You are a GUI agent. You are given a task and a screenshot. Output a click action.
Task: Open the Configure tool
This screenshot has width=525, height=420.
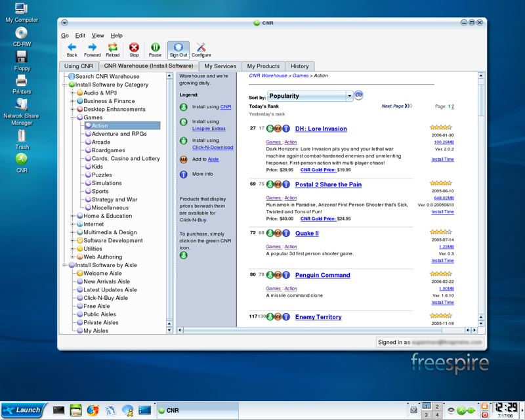tap(201, 50)
